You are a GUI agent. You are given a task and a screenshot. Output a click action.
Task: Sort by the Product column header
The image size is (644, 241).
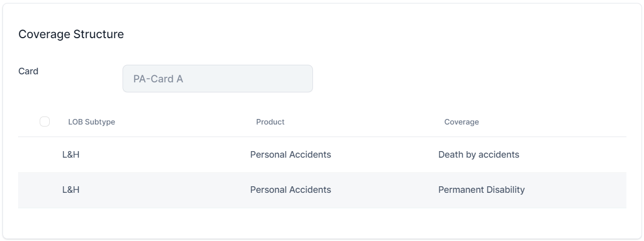tap(270, 122)
